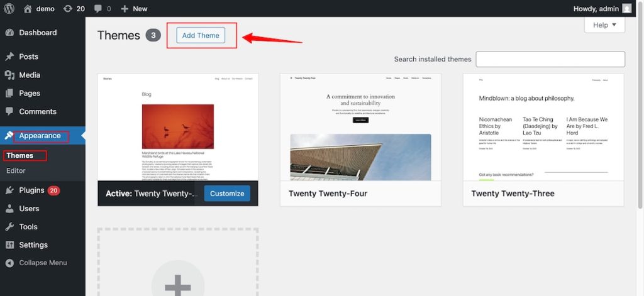Open the Twenty Twenty-Three theme screenshot
This screenshot has width=644, height=296.
pyautogui.click(x=543, y=127)
